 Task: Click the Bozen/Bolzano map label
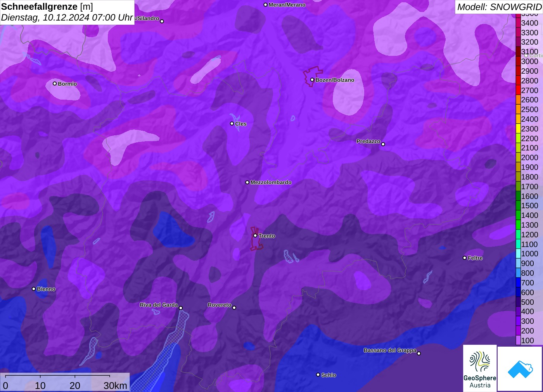click(x=335, y=80)
